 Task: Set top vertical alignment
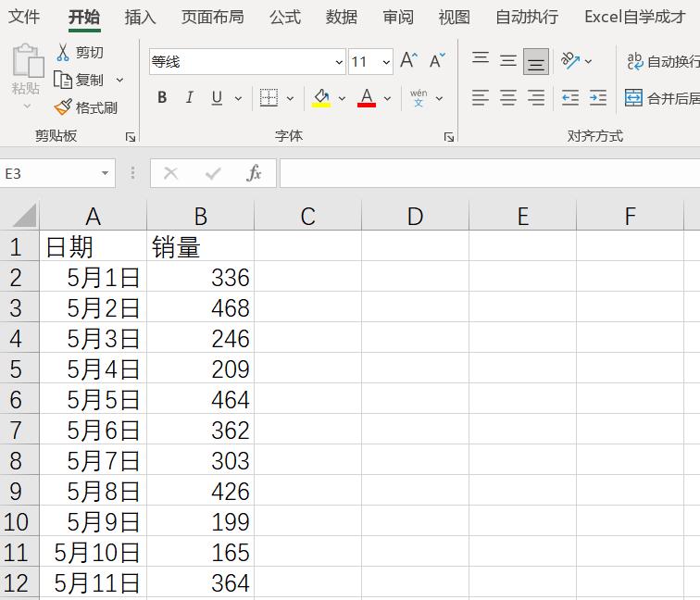[x=481, y=58]
